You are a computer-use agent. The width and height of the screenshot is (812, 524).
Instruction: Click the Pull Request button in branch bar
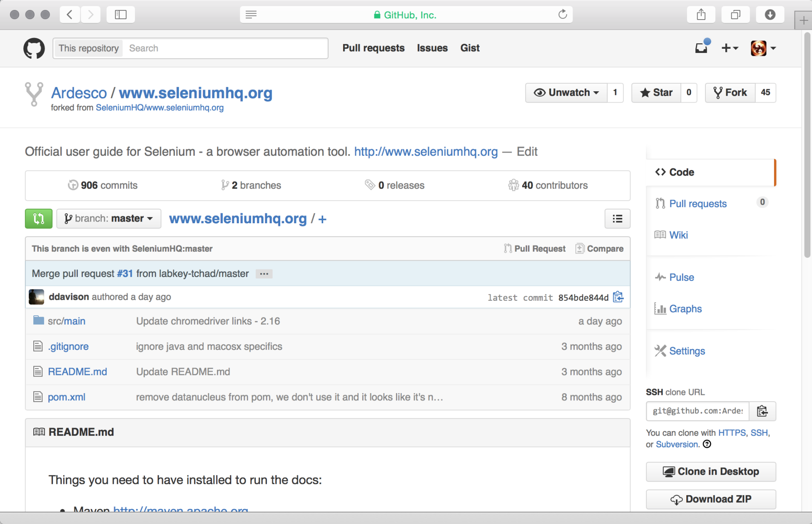coord(535,249)
